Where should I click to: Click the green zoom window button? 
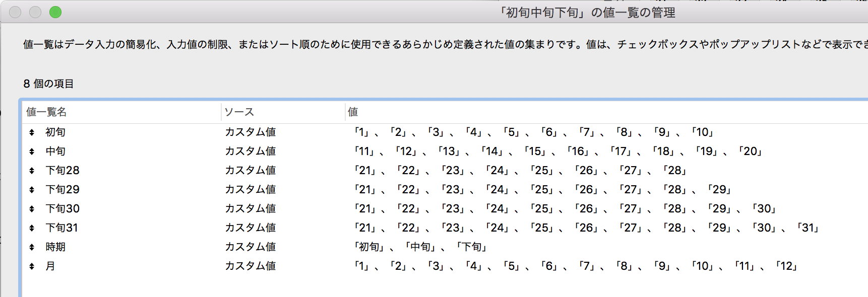tap(55, 12)
